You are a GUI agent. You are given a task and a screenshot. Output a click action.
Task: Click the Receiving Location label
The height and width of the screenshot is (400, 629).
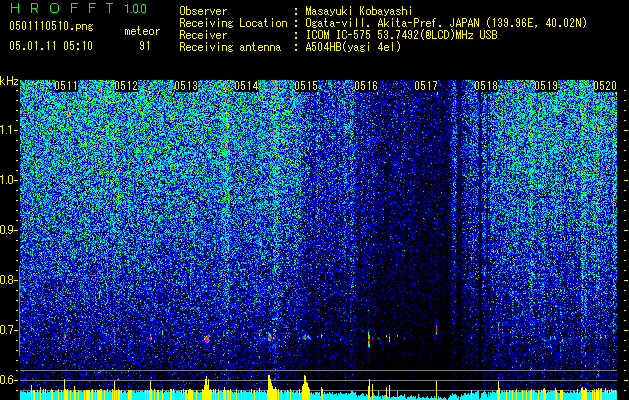coord(233,23)
